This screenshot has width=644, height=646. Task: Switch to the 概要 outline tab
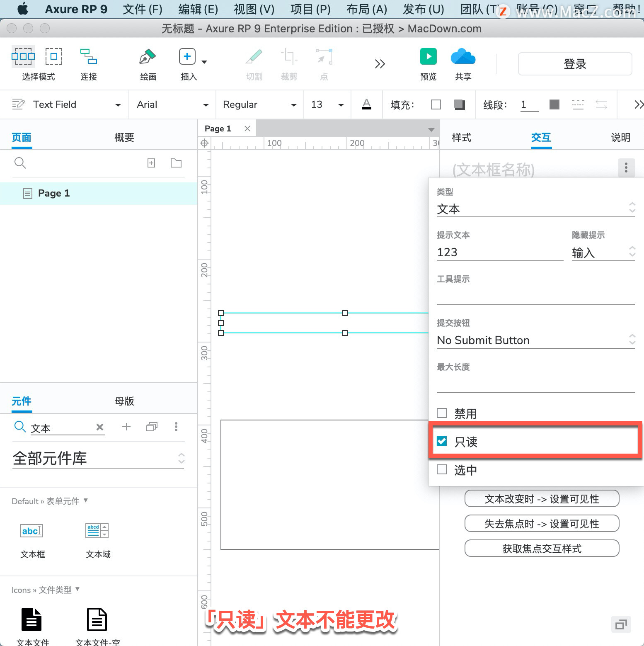[124, 137]
